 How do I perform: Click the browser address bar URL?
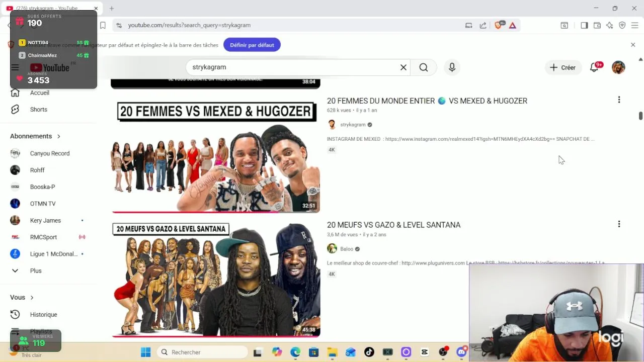[189, 25]
